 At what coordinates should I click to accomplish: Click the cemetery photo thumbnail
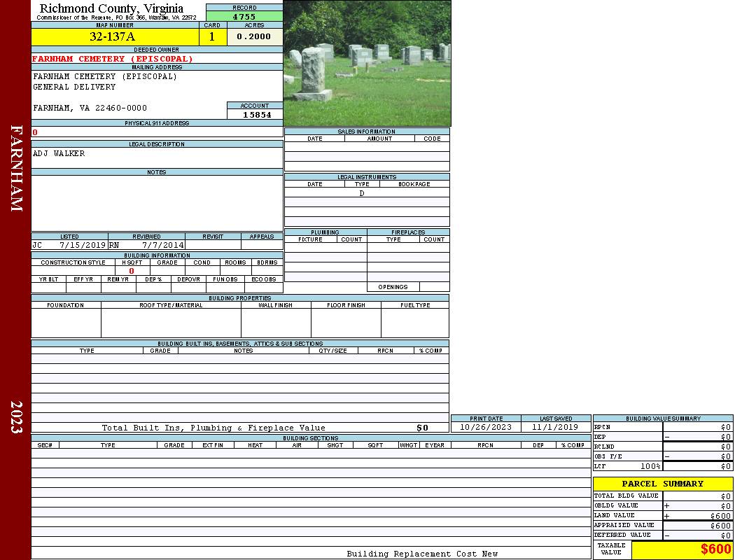pos(367,63)
